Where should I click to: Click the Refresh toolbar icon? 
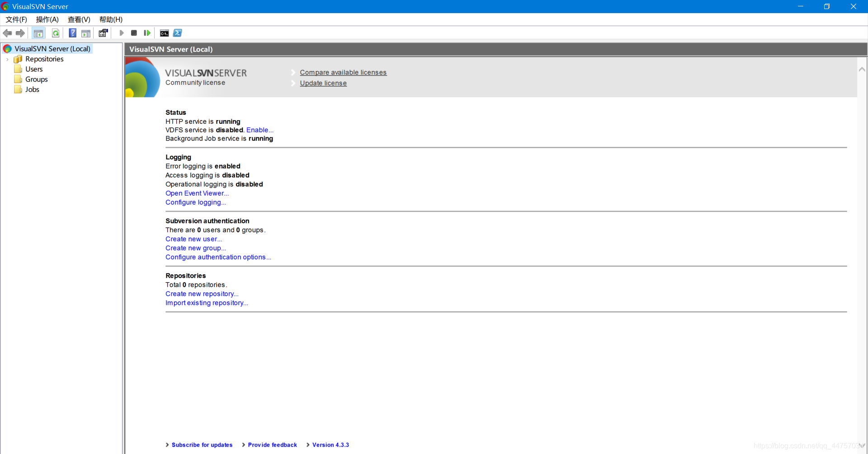coord(56,33)
